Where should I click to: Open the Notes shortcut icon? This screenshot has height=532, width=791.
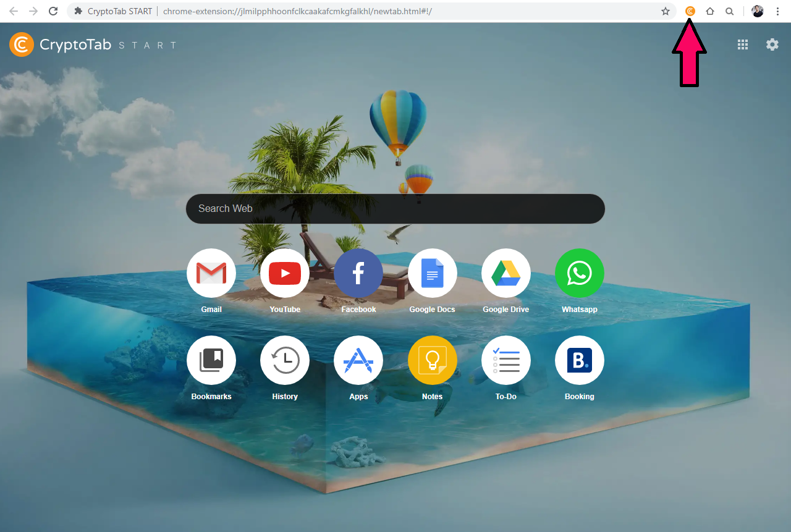[x=433, y=360]
